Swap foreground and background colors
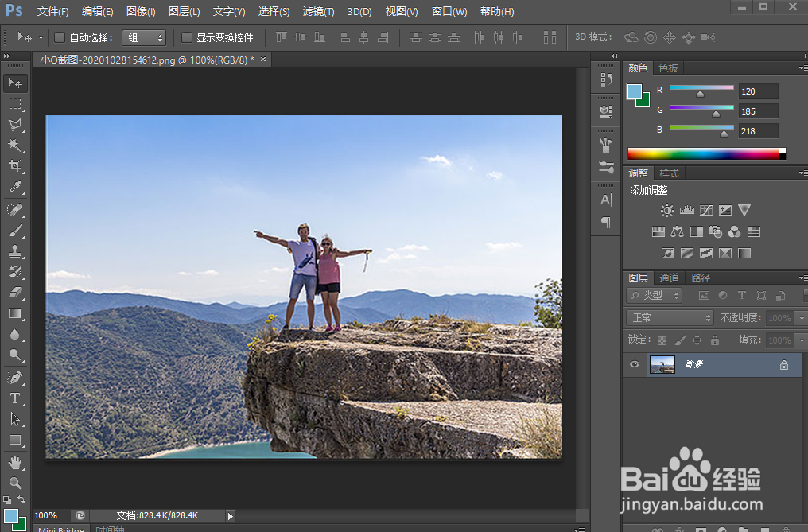This screenshot has width=808, height=532. [21, 499]
